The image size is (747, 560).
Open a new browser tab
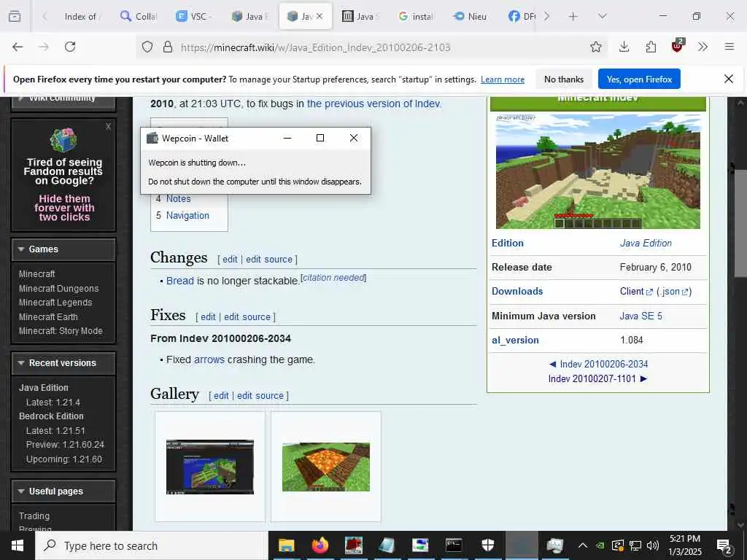click(x=573, y=16)
